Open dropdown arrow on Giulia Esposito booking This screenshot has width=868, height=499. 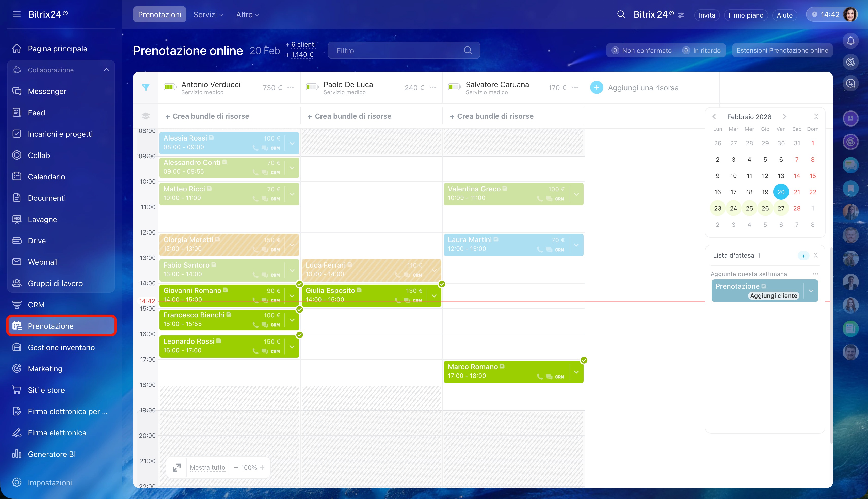click(434, 295)
